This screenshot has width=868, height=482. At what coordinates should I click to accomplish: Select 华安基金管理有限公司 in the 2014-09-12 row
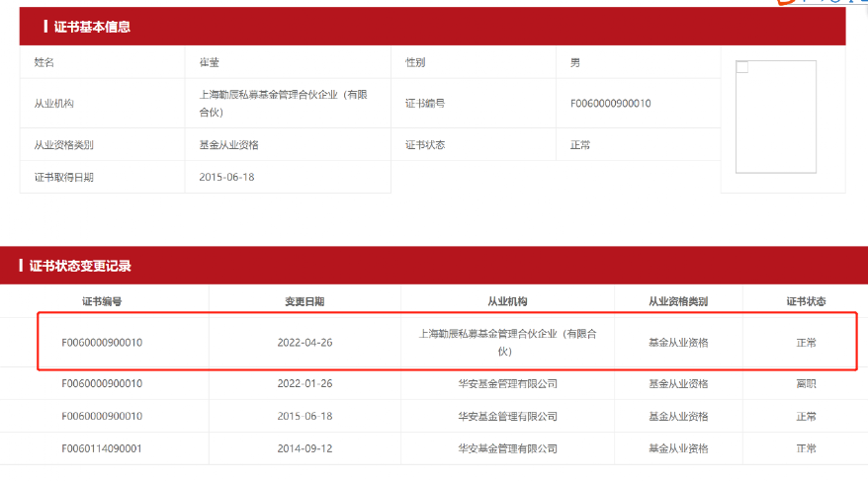coord(507,448)
